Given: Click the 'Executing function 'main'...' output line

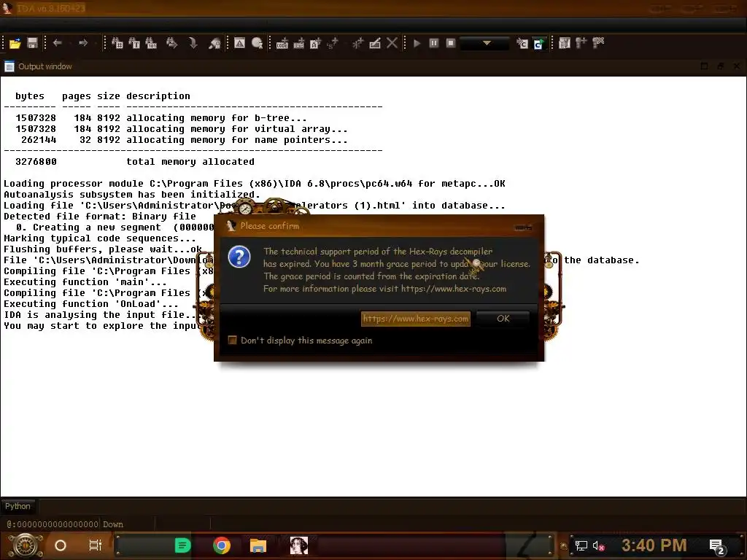Looking at the screenshot, I should click(x=85, y=282).
